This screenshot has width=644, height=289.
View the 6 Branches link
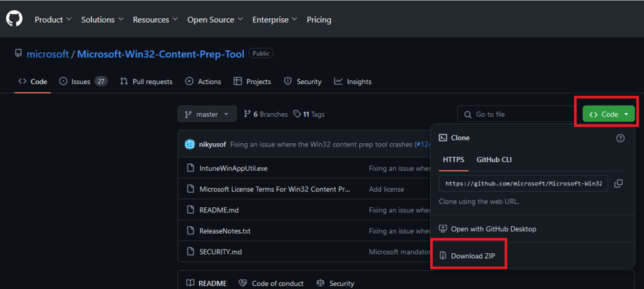coord(266,114)
